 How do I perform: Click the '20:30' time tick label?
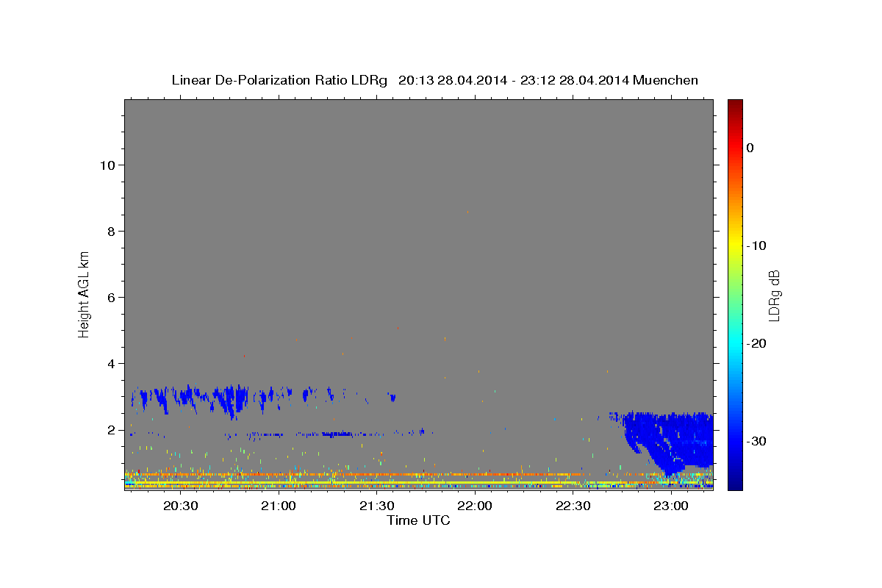180,506
